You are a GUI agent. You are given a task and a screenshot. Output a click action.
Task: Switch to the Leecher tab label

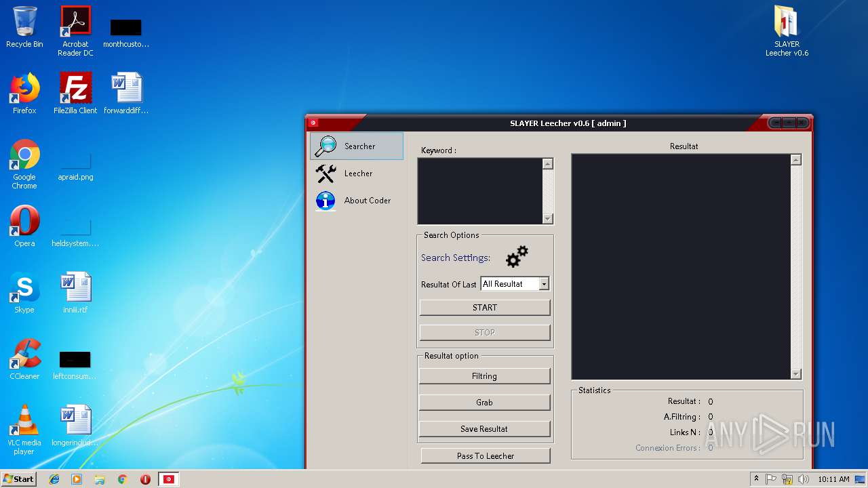358,174
